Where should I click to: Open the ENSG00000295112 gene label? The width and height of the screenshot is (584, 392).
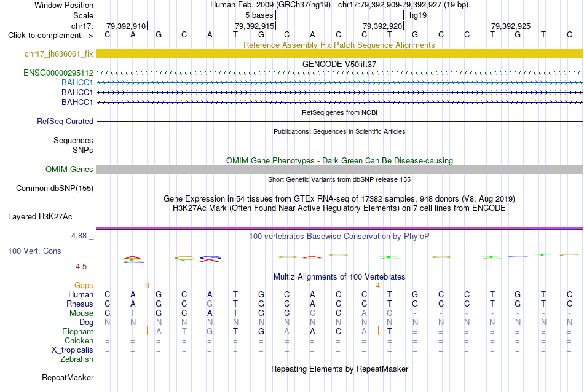click(58, 73)
